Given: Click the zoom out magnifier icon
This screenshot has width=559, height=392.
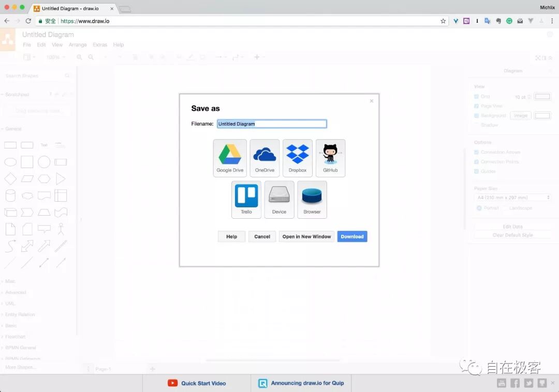Looking at the screenshot, I should (91, 57).
